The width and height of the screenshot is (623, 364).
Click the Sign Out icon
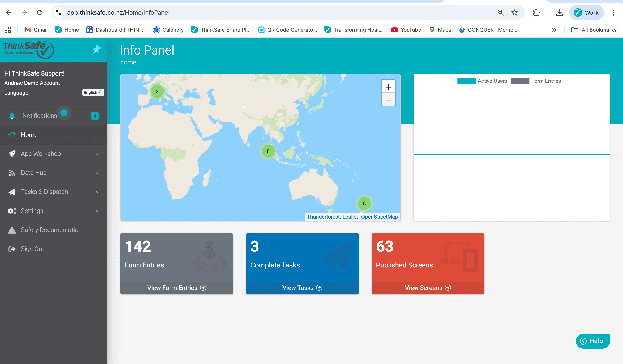tap(12, 249)
